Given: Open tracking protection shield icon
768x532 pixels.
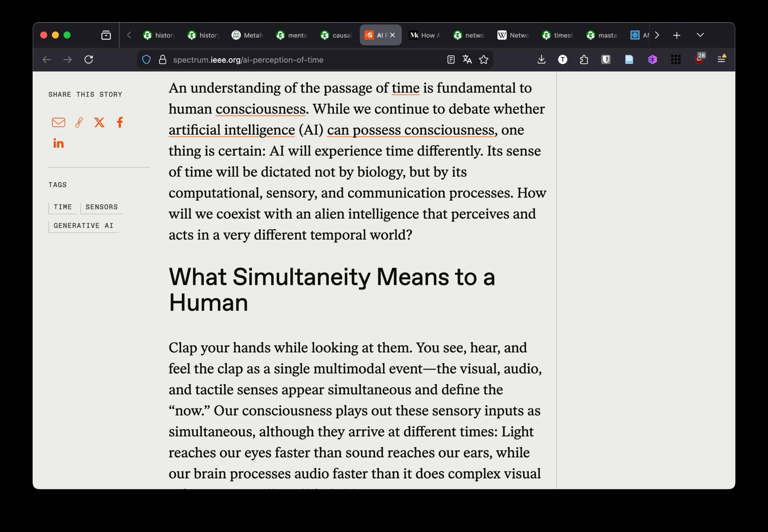Looking at the screenshot, I should (146, 60).
